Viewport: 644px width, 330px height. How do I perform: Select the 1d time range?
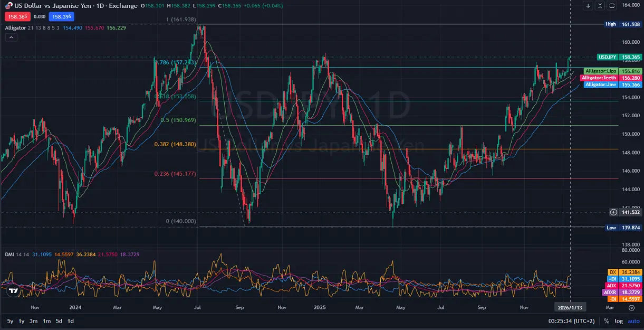pos(71,321)
